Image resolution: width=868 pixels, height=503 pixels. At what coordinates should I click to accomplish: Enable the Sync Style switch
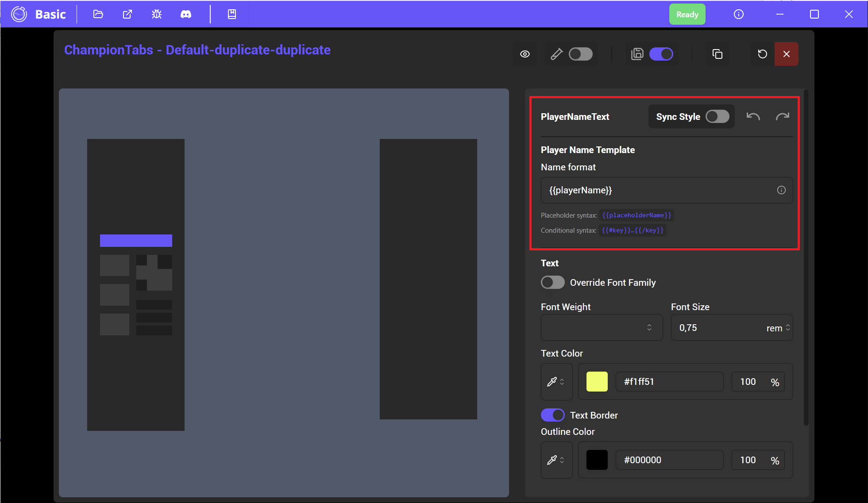point(717,116)
